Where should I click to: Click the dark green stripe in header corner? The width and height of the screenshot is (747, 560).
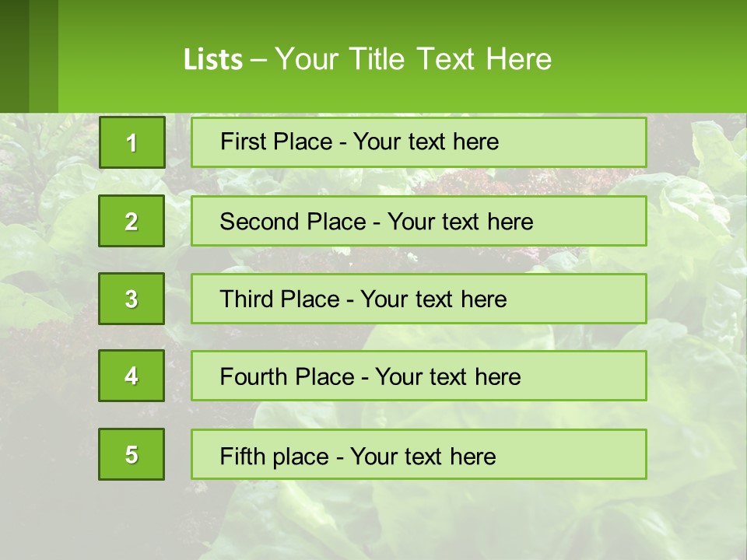coord(14,56)
